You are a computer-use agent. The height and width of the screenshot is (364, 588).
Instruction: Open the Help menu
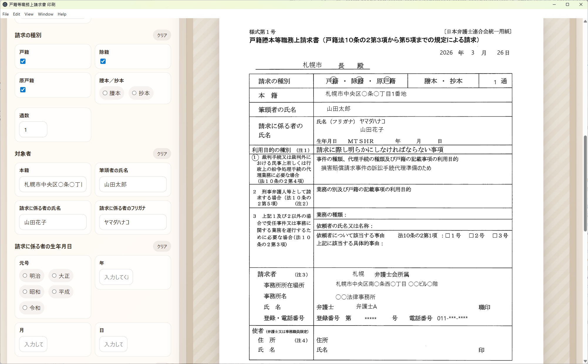point(62,14)
